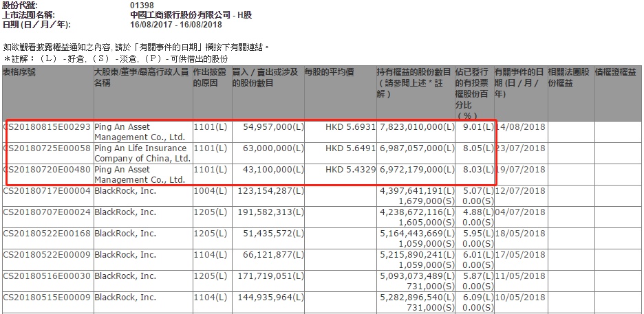Click holding 6,972,179,000(L)
The image size is (644, 314).
pos(416,169)
